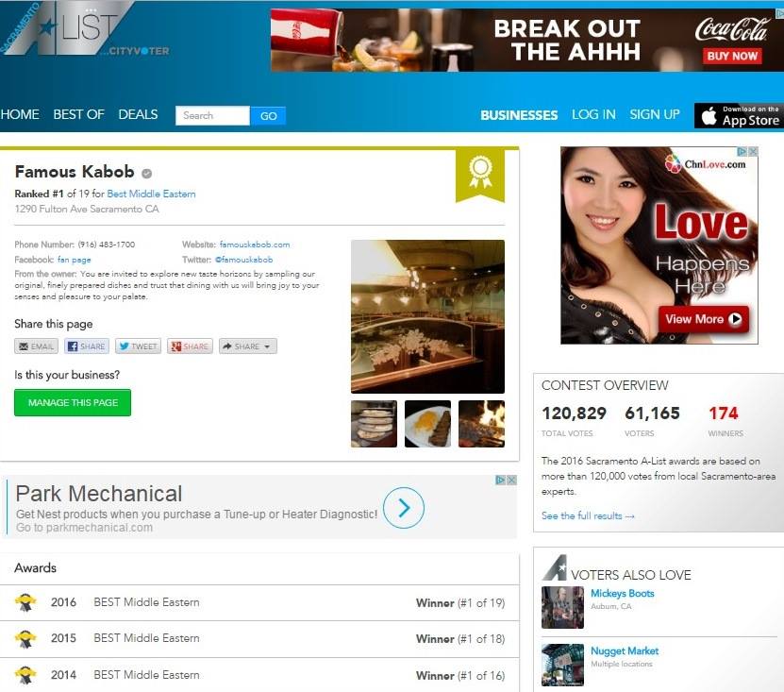Click the GO search button
Screen dimensions: 784x692
pos(268,115)
